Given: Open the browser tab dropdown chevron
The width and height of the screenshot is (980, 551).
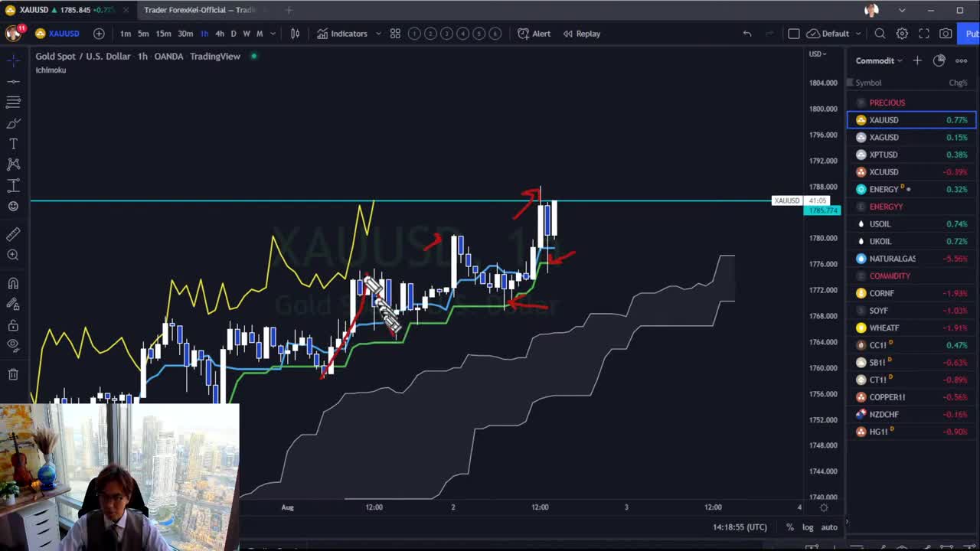Looking at the screenshot, I should click(x=902, y=10).
